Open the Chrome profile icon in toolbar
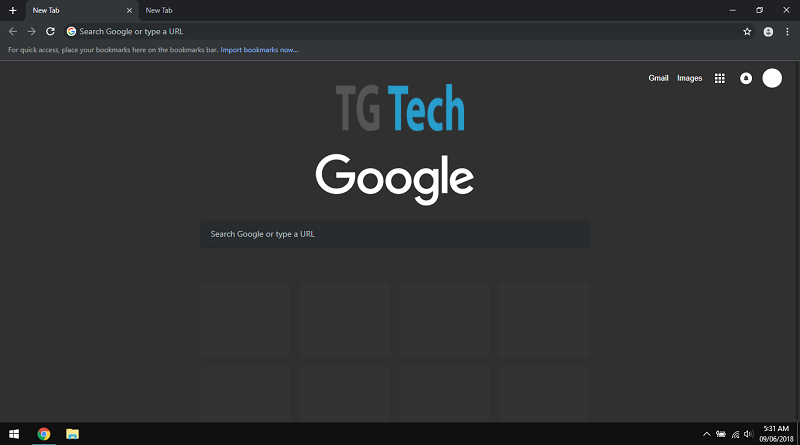The image size is (800, 445). click(x=768, y=32)
